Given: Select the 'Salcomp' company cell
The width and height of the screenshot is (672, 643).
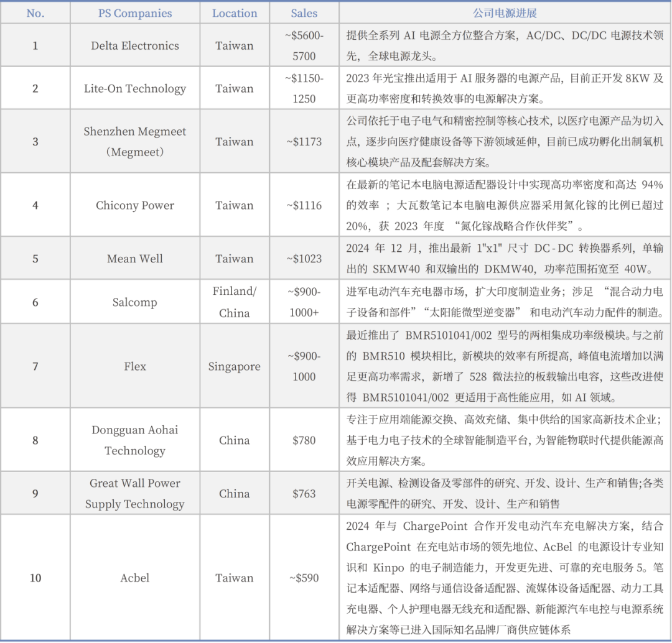Looking at the screenshot, I should tap(135, 302).
